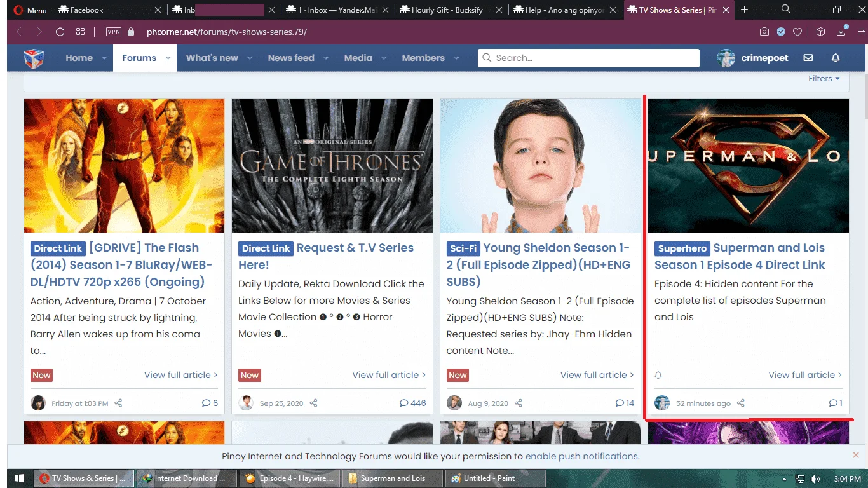The width and height of the screenshot is (868, 488).
Task: Share The Flash thread via share icon
Action: pyautogui.click(x=118, y=403)
